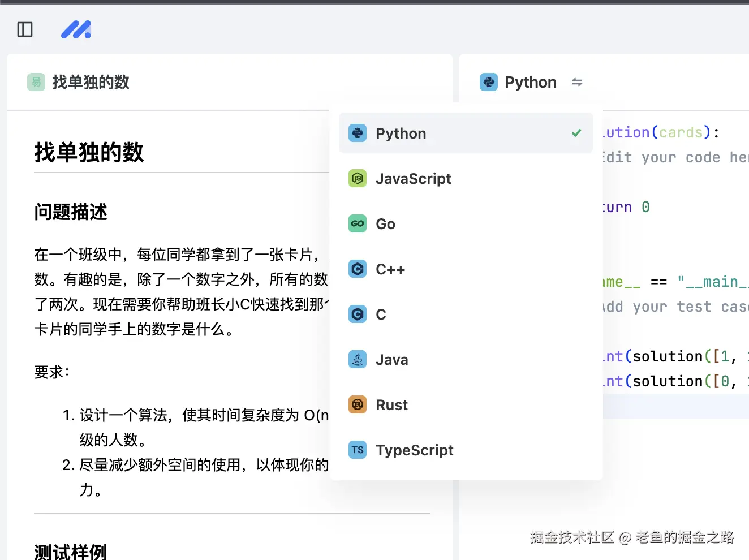Select JavaScript from language list
The image size is (749, 560).
click(x=414, y=179)
